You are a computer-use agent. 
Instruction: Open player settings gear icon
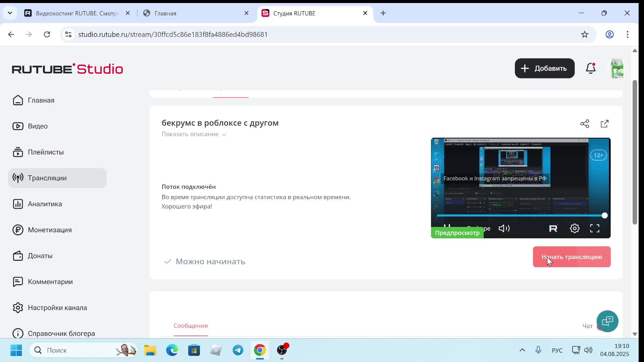point(575,229)
